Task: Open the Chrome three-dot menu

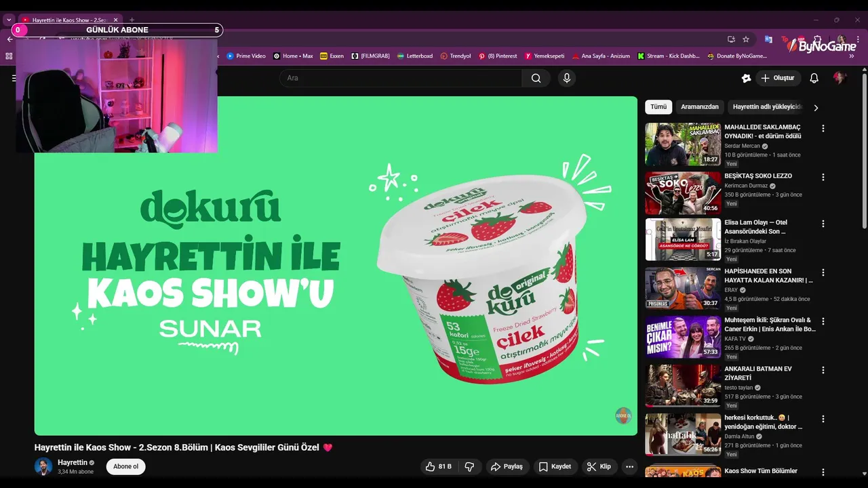Action: (x=858, y=39)
